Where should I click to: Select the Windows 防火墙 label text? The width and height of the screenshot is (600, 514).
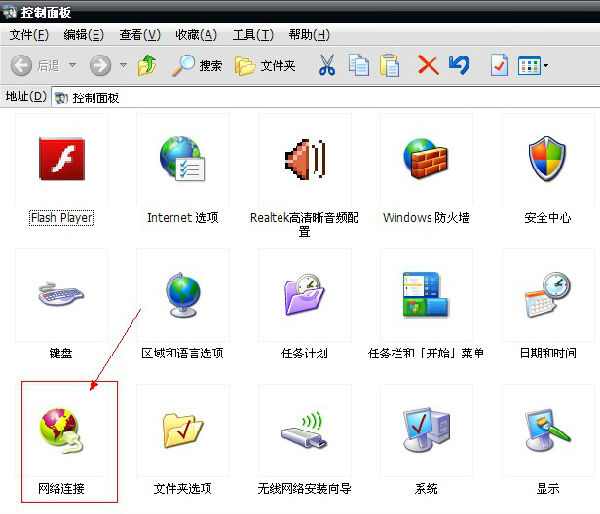(x=426, y=218)
